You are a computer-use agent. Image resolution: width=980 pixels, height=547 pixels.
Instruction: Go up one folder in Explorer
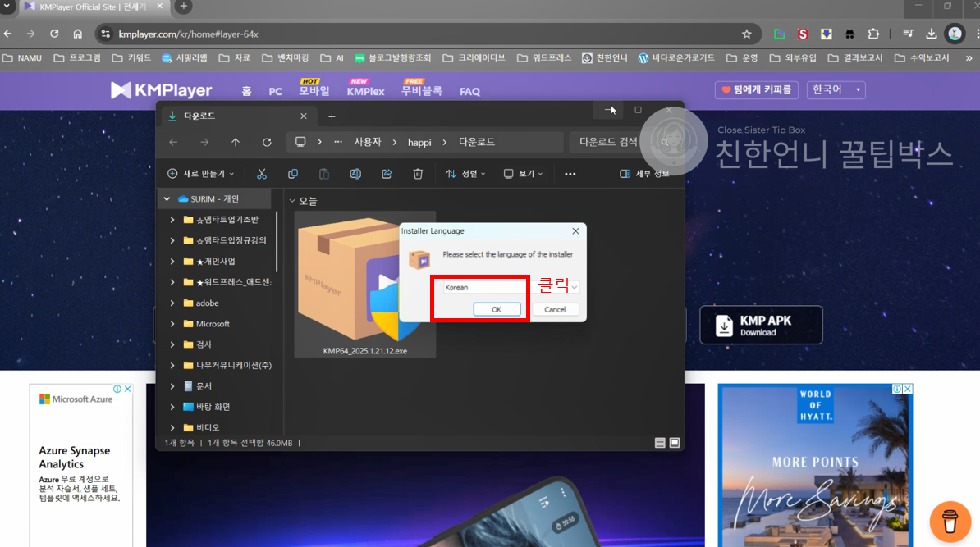coord(236,143)
